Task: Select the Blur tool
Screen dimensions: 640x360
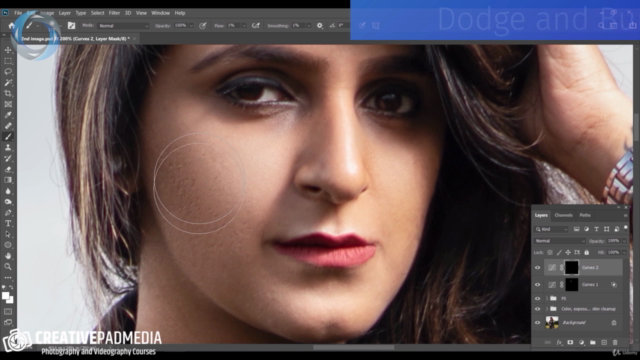Action: point(8,191)
